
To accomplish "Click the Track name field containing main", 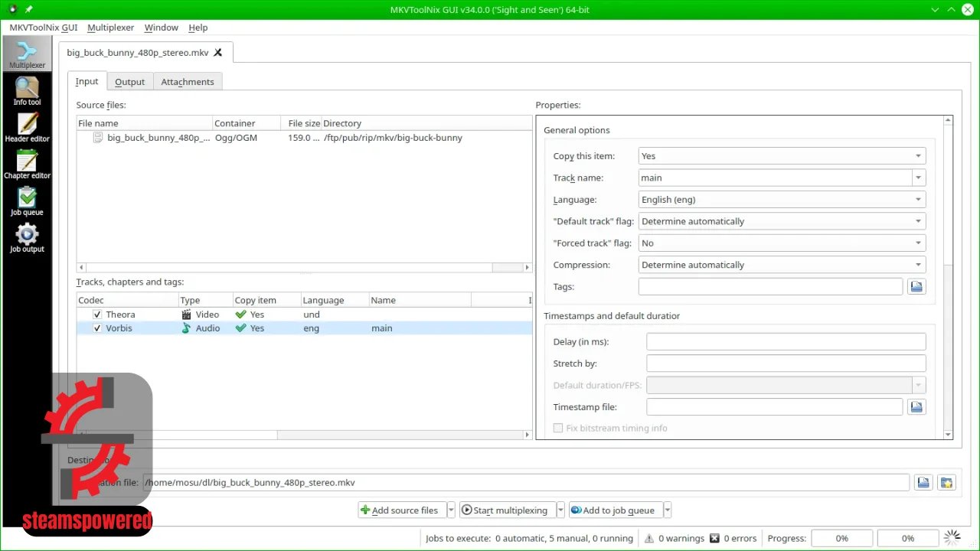I will [x=775, y=178].
